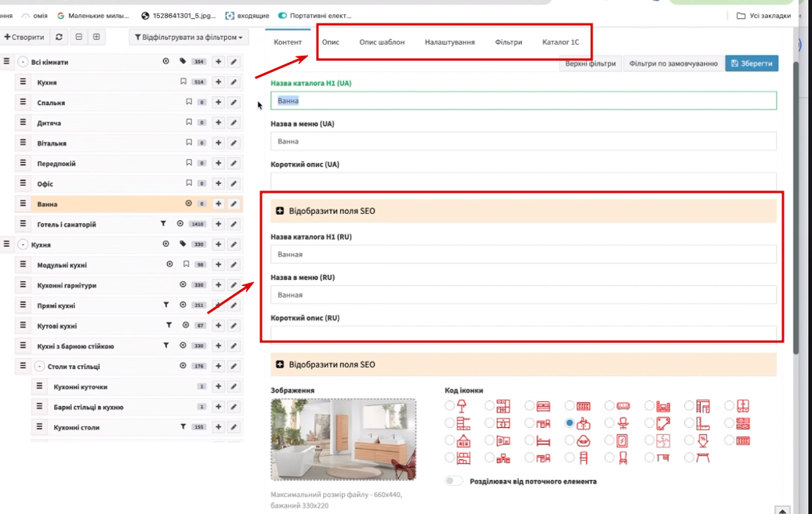Screen dimensions: 812x514
Task: Click the funnel icon in Кутові кухні row
Action: coord(169,326)
